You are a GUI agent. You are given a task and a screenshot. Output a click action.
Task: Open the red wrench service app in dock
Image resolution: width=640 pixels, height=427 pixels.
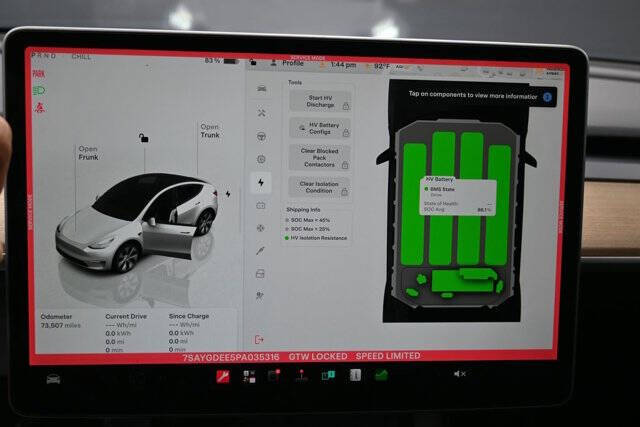[x=223, y=376]
